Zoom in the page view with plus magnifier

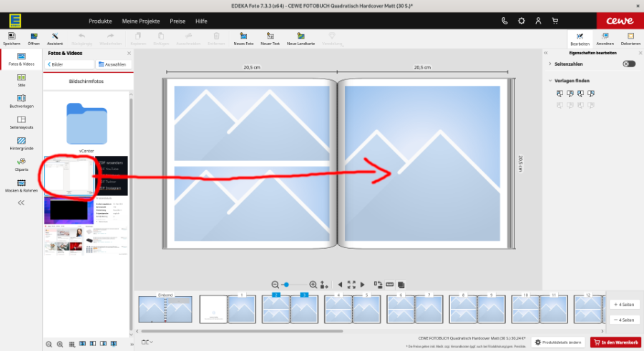(313, 285)
